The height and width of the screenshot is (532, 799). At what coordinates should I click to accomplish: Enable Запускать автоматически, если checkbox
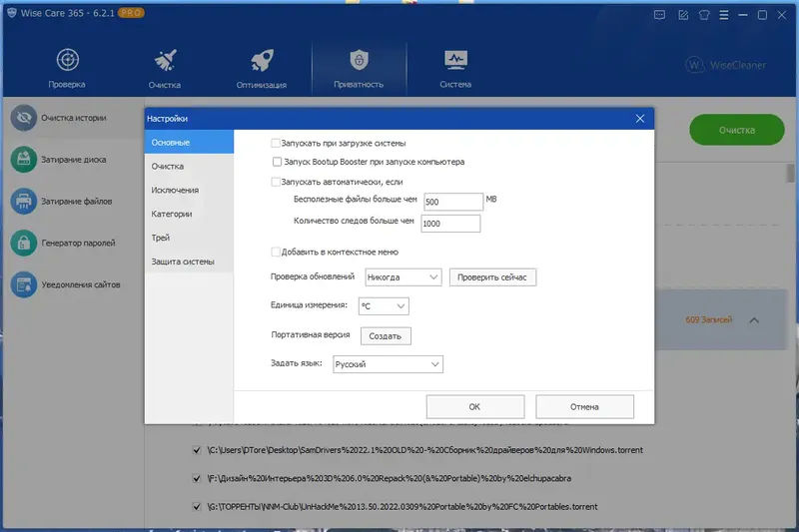[x=276, y=182]
